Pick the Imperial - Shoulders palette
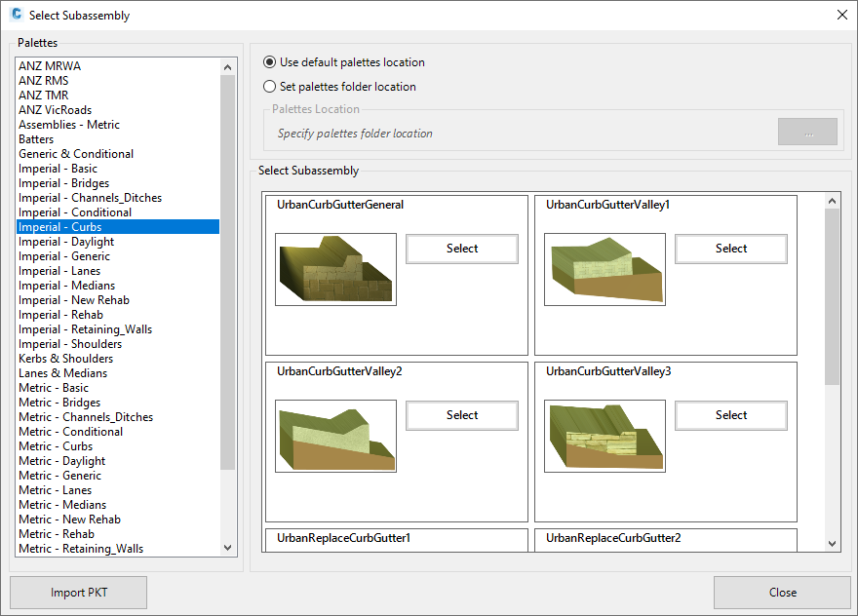 [118, 344]
